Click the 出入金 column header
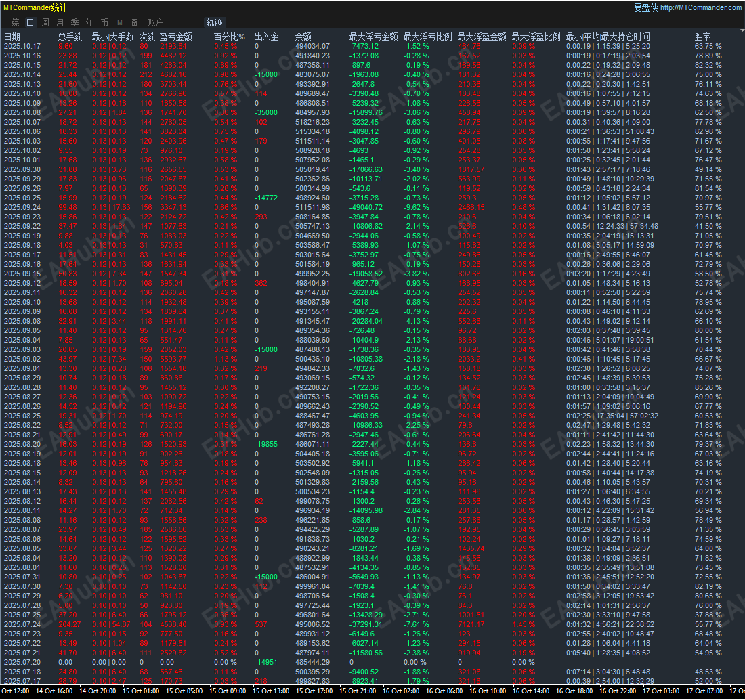This screenshot has height=700, width=745. [x=267, y=37]
